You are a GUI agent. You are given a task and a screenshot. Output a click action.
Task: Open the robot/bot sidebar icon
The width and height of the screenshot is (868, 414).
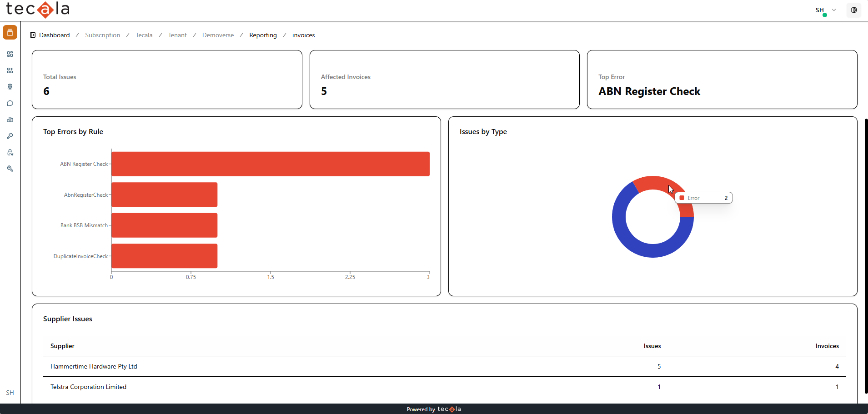[x=10, y=87]
